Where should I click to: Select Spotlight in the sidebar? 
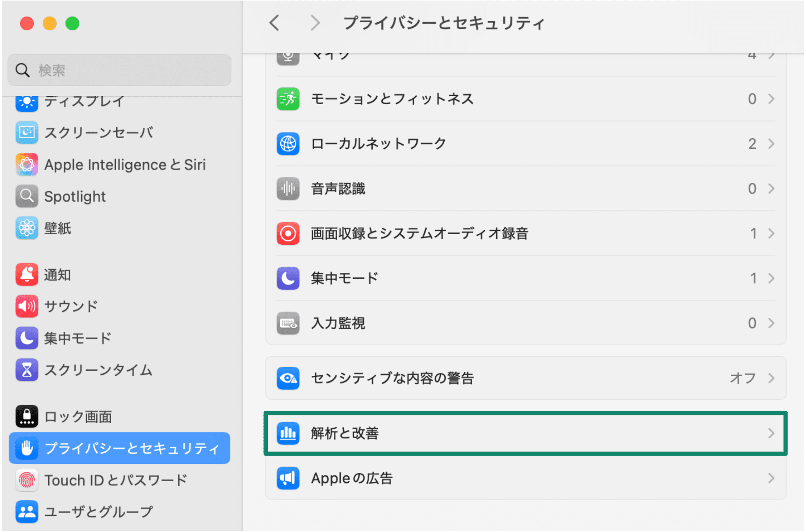click(74, 196)
